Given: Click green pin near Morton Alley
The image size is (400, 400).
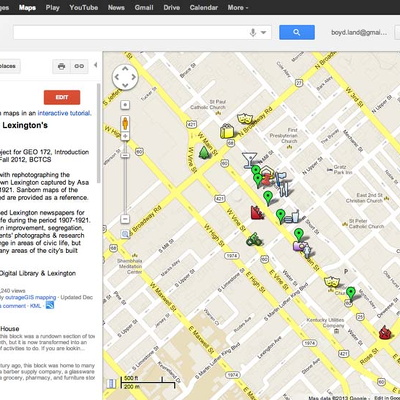Looking at the screenshot, I should click(x=350, y=294).
